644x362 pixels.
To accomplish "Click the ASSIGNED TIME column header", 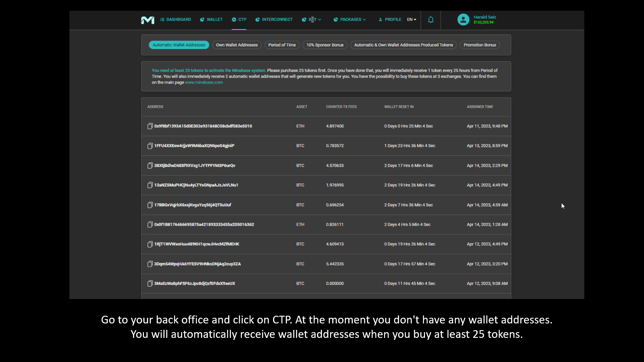I will pos(480,107).
